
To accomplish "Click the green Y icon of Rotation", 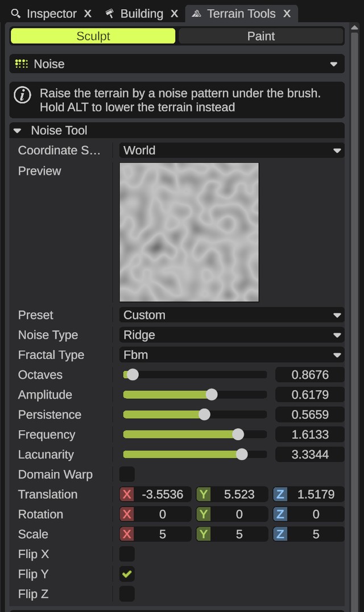I will (203, 514).
